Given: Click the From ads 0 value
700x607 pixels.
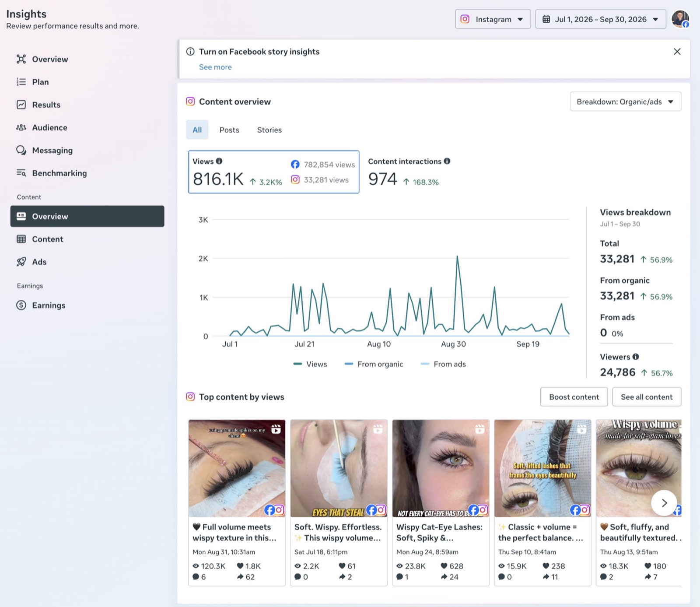Looking at the screenshot, I should pyautogui.click(x=603, y=333).
